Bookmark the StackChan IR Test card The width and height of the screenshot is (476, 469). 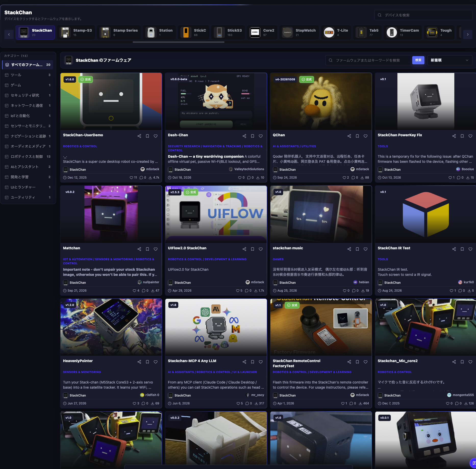[462, 249]
